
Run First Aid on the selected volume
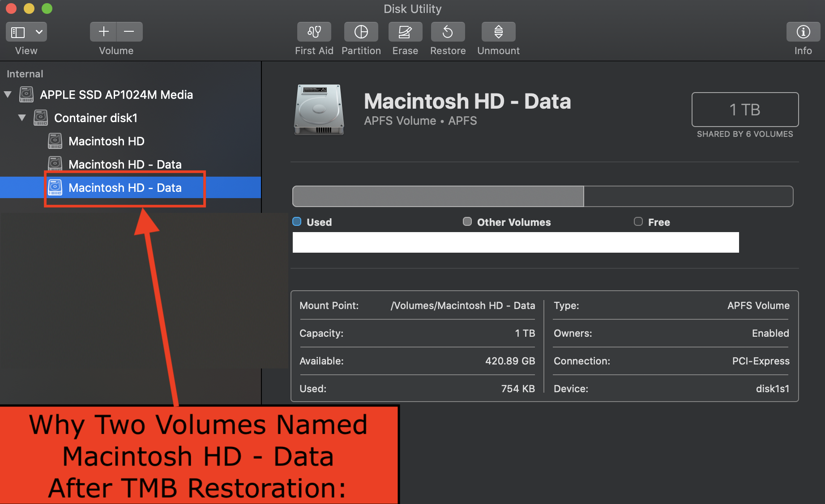(x=314, y=32)
